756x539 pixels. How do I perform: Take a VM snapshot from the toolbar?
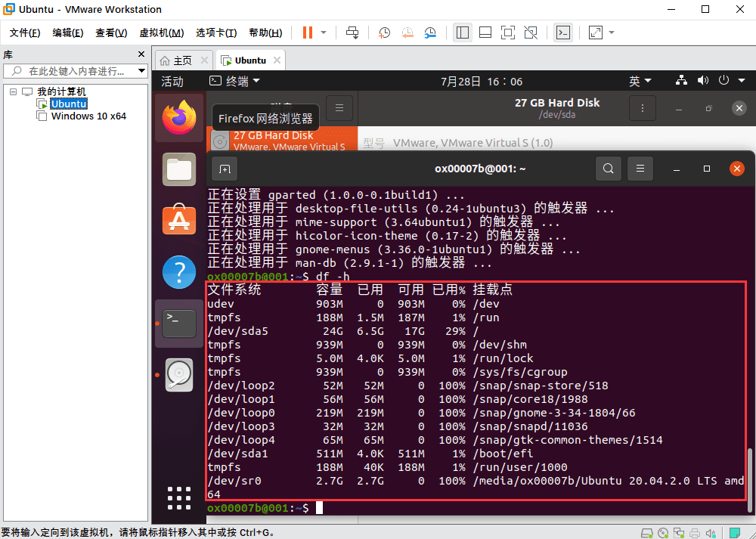385,33
